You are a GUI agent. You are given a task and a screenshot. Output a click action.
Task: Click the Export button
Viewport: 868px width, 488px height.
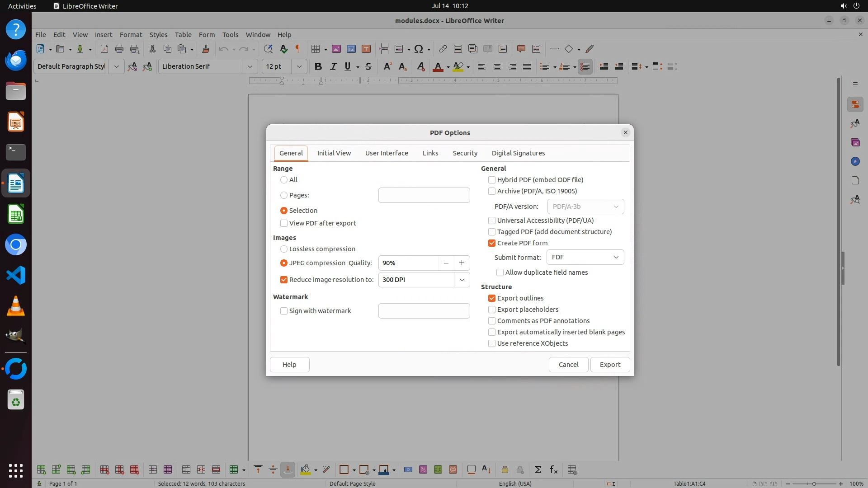pos(610,365)
